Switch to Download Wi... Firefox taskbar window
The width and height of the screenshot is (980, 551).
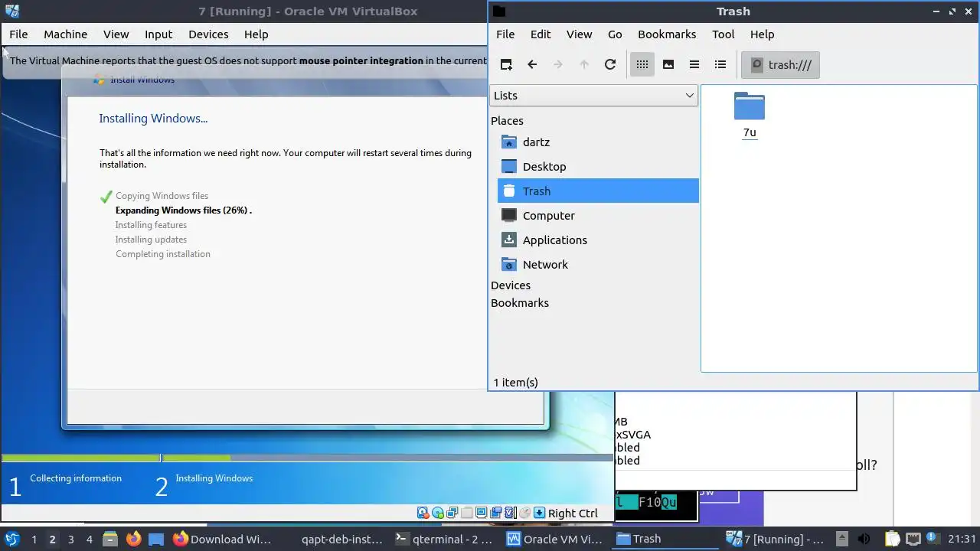pyautogui.click(x=224, y=539)
